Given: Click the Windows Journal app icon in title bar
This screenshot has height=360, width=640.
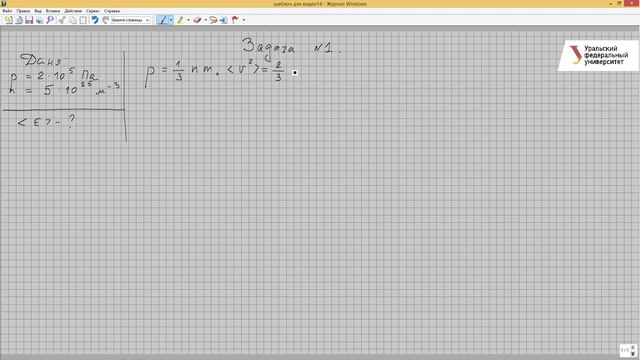Looking at the screenshot, I should point(4,4).
